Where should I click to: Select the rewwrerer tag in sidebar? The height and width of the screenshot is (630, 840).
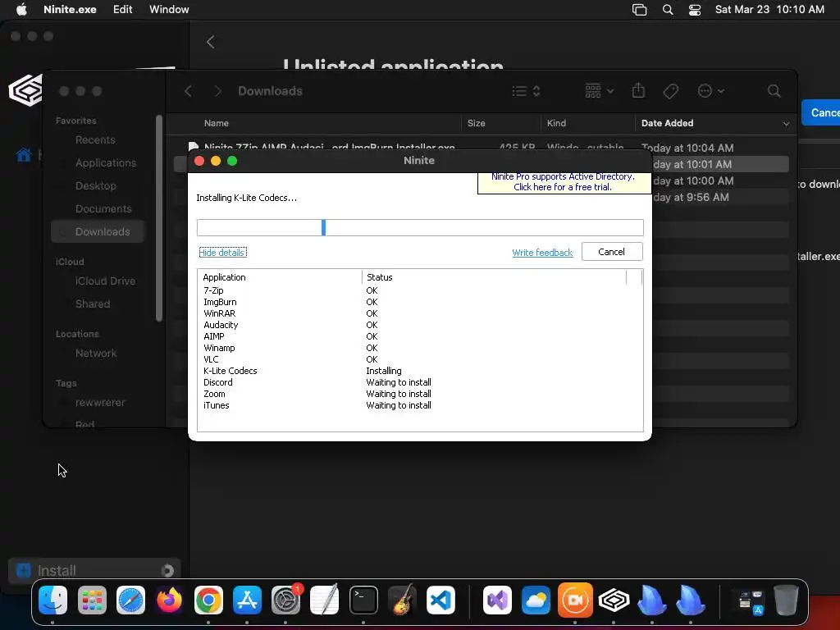click(100, 403)
